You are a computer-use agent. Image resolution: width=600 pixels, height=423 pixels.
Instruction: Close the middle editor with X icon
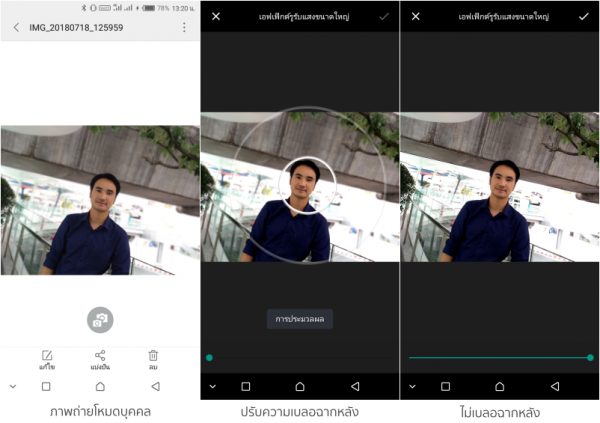pyautogui.click(x=216, y=17)
